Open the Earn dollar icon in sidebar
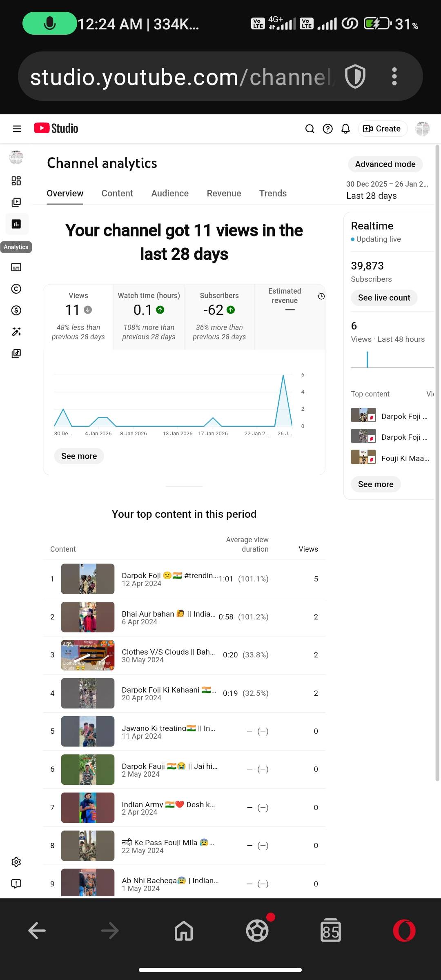The image size is (441, 980). (x=16, y=310)
